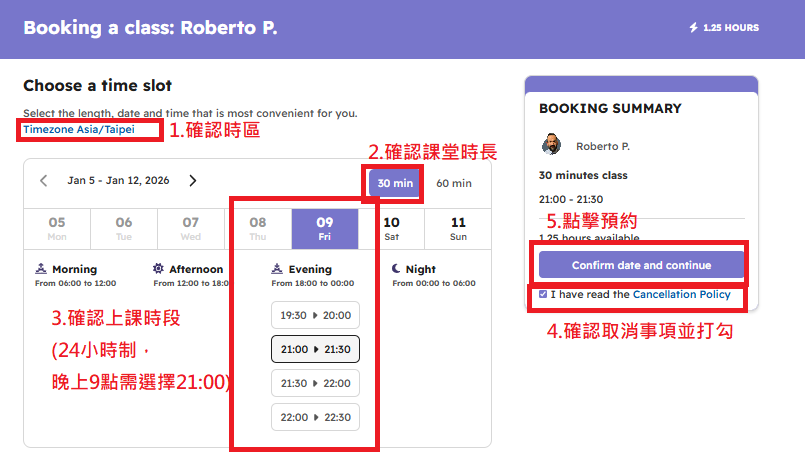Image resolution: width=806 pixels, height=469 pixels.
Task: Click Roberto P. tutor avatar photo
Action: (x=551, y=145)
